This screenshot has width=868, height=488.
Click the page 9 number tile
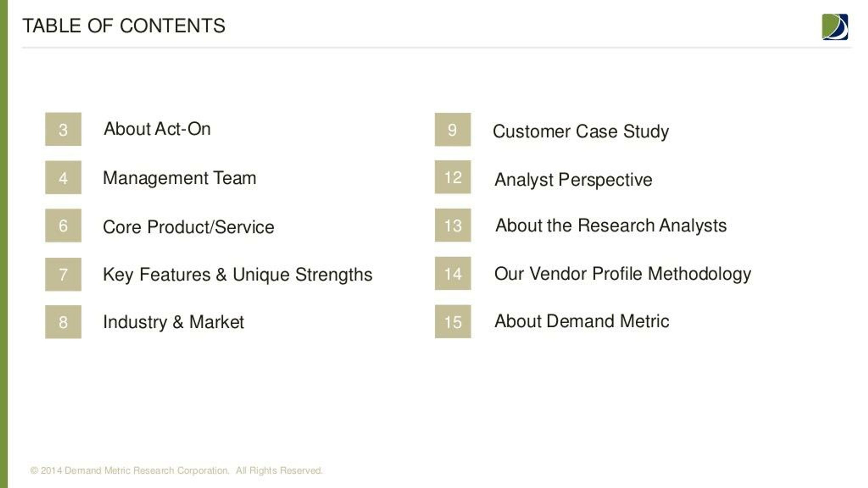click(x=453, y=129)
